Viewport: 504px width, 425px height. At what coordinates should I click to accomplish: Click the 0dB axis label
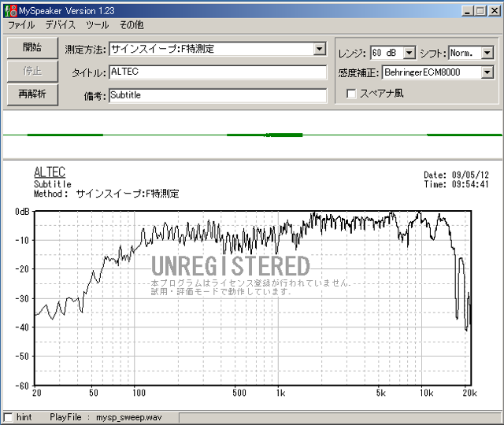coord(22,212)
